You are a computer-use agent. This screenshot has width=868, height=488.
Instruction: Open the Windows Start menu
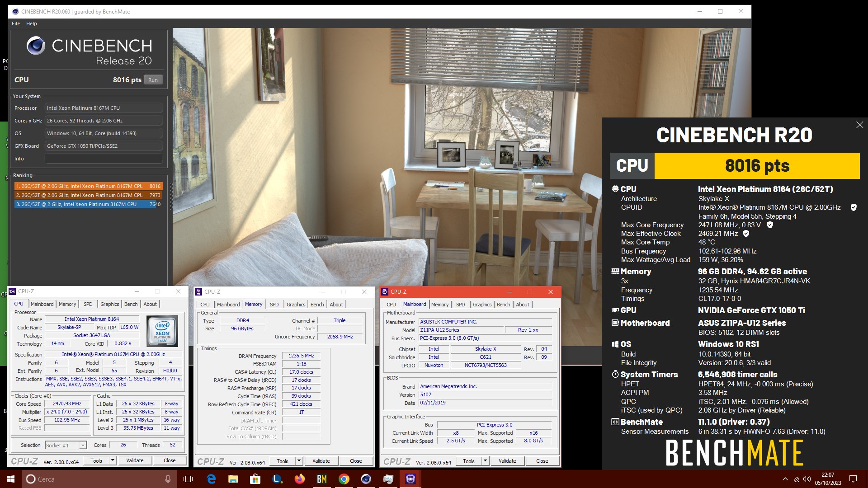11,479
